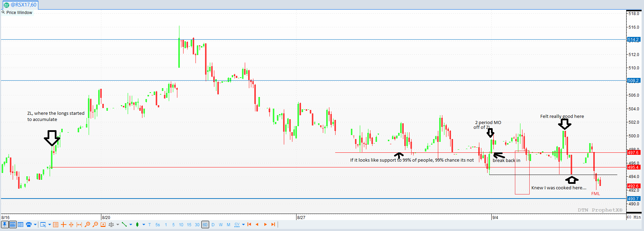Switch to Daily D interval
The height and width of the screenshot is (231, 644).
point(213,225)
